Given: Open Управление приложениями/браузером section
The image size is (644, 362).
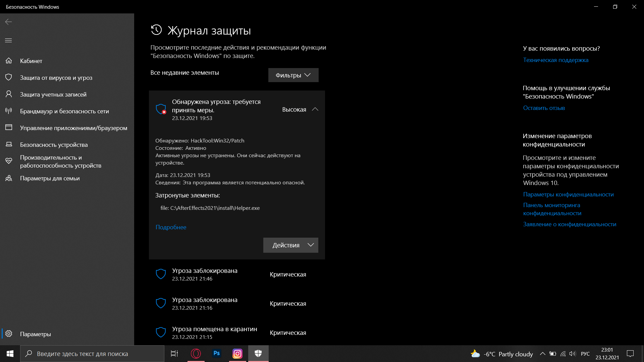Looking at the screenshot, I should [x=73, y=128].
